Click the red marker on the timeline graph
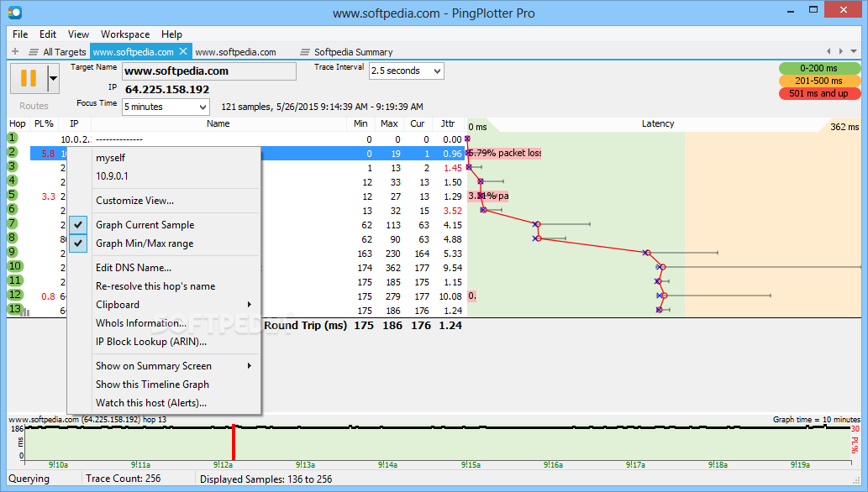This screenshot has height=492, width=868. tap(234, 442)
